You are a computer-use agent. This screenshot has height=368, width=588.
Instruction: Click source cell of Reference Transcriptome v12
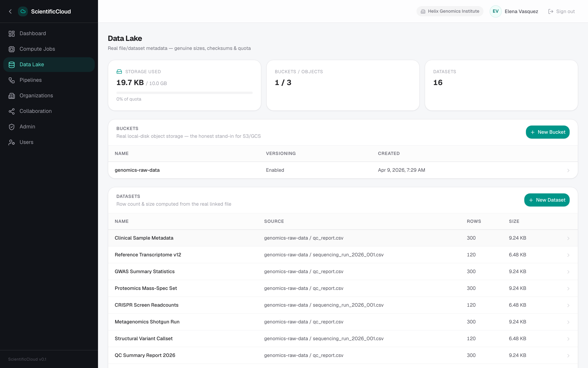pos(324,255)
